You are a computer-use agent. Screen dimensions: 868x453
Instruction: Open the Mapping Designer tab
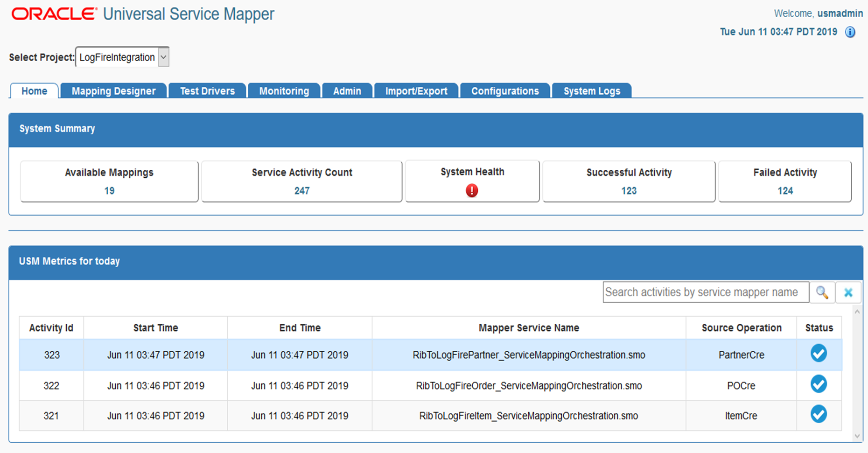click(x=113, y=91)
